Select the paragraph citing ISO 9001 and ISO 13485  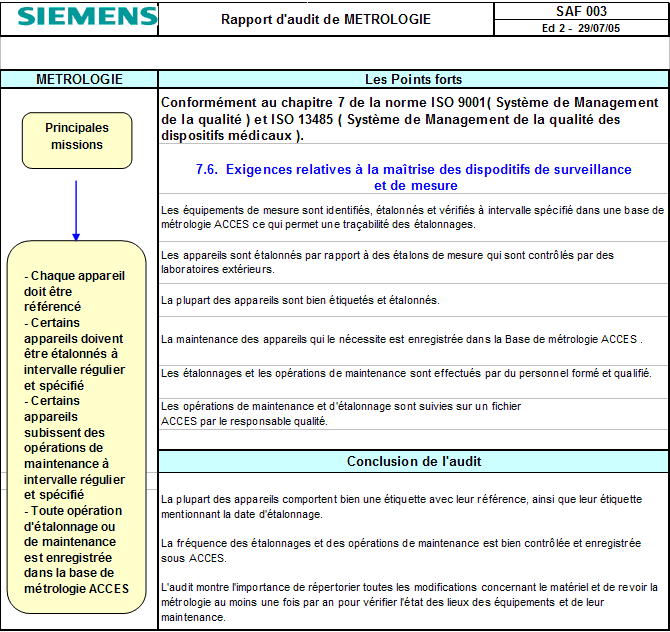pos(410,119)
